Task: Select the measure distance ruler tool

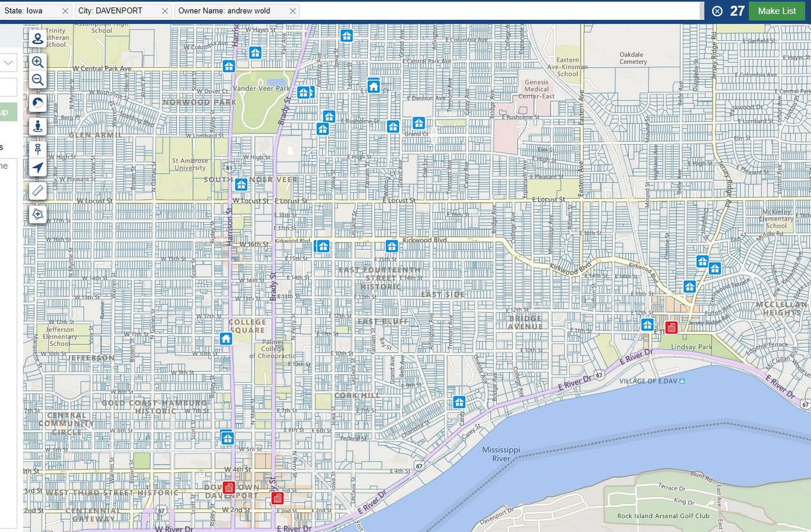Action: (37, 191)
